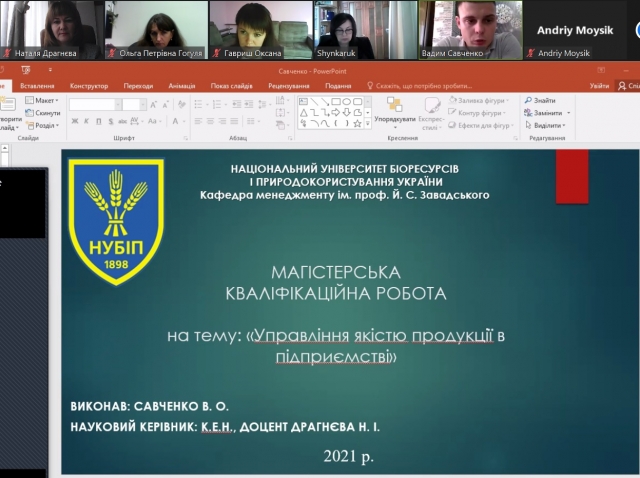640x478 pixels.
Task: Click the bulleted list icon
Action: (199, 104)
